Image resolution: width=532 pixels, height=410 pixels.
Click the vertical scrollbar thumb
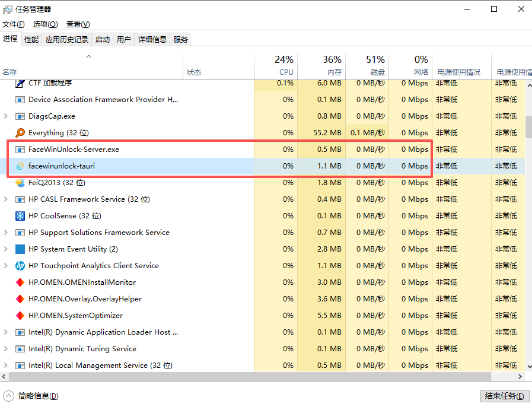click(x=528, y=126)
